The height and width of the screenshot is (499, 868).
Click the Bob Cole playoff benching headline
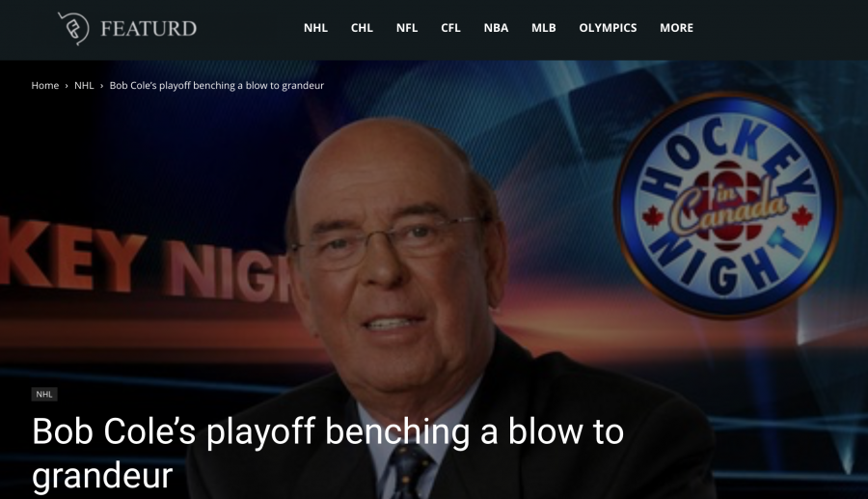tap(328, 453)
